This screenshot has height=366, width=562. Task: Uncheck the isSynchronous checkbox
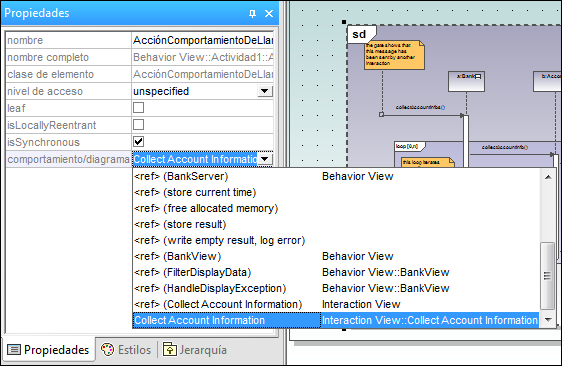pos(138,141)
